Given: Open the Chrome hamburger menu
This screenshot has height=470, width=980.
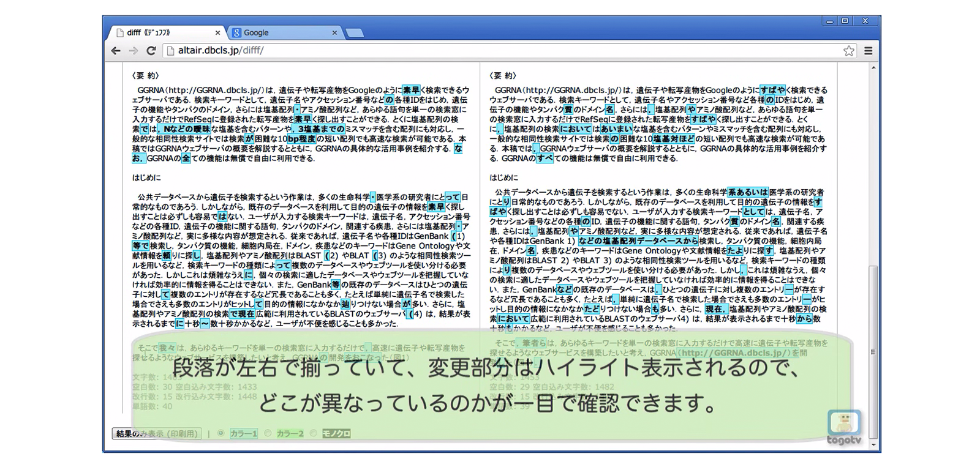Looking at the screenshot, I should 868,51.
